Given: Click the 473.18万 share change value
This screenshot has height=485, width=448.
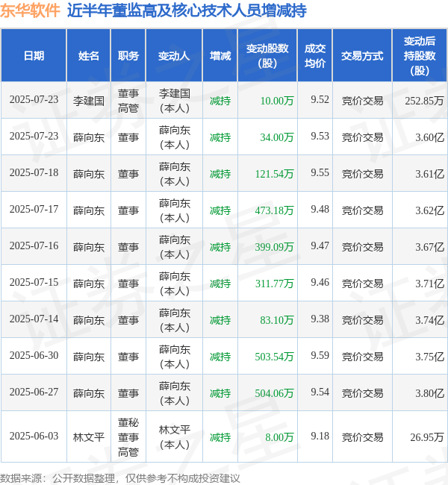Looking at the screenshot, I should tap(274, 210).
